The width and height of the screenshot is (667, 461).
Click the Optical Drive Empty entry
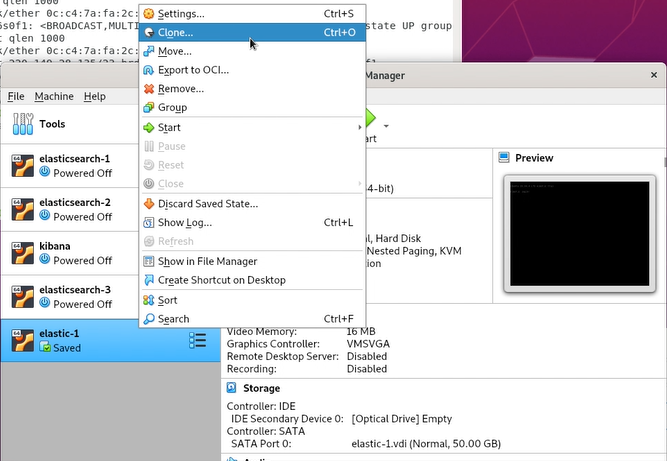(402, 419)
